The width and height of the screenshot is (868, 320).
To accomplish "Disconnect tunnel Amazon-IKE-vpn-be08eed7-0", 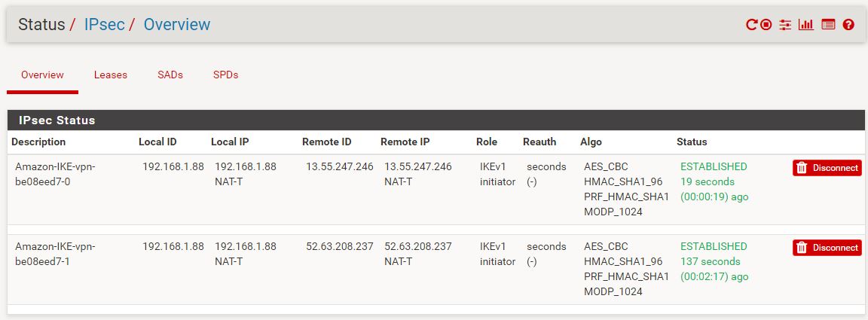I will point(827,168).
